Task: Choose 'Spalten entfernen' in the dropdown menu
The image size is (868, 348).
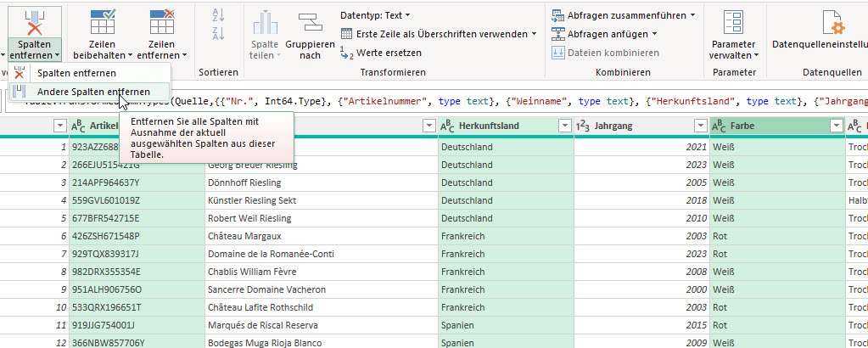Action: pos(76,74)
